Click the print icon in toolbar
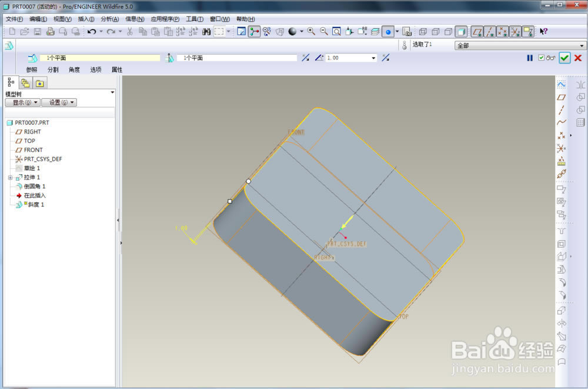 pos(50,32)
